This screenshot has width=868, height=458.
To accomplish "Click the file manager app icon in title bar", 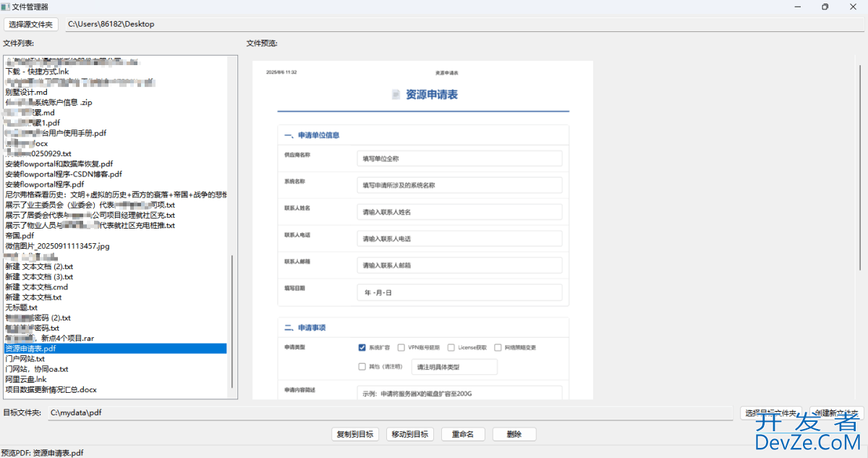I will tap(6, 7).
